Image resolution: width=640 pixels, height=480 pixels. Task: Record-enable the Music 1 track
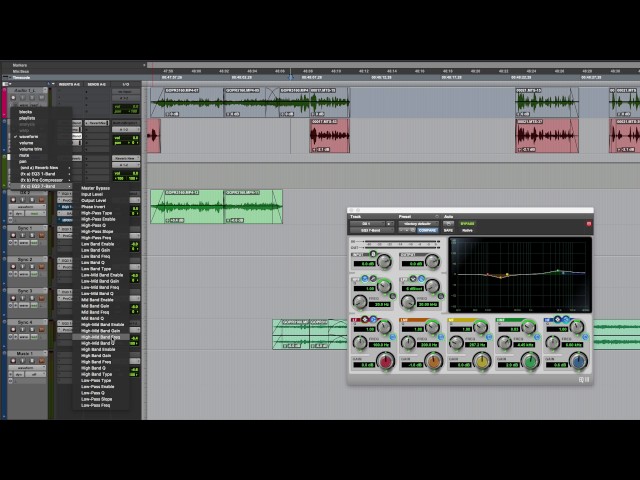[13, 361]
